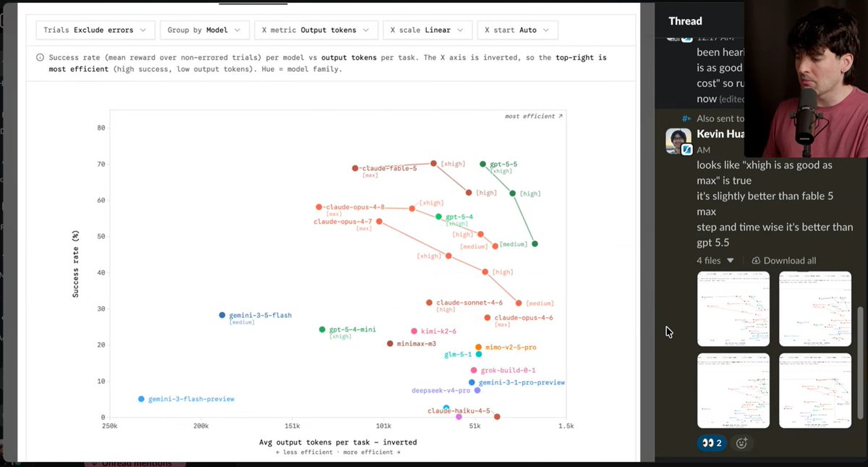Click the add reaction smiley icon

point(741,443)
